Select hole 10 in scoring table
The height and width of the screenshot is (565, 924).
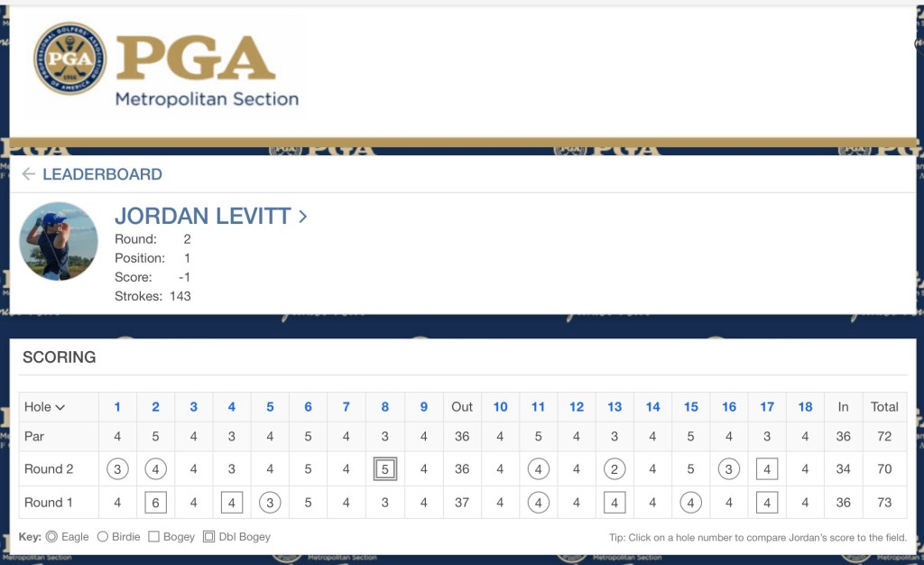[x=500, y=407]
